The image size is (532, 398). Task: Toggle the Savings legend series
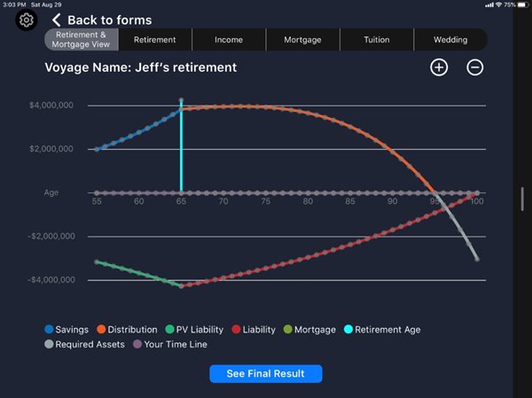[66, 330]
